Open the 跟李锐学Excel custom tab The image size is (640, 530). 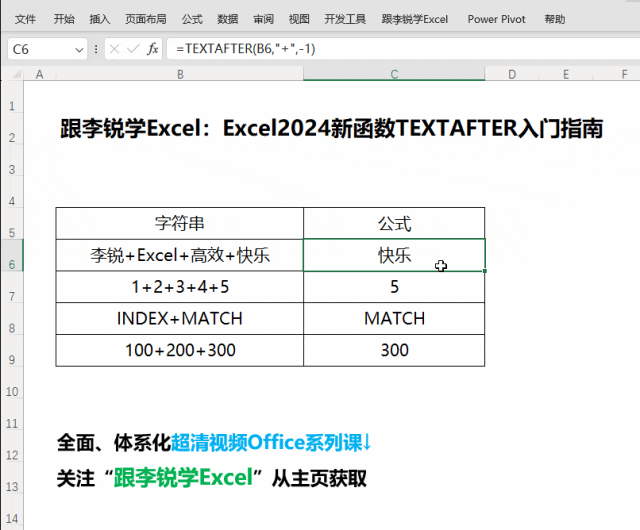point(415,19)
